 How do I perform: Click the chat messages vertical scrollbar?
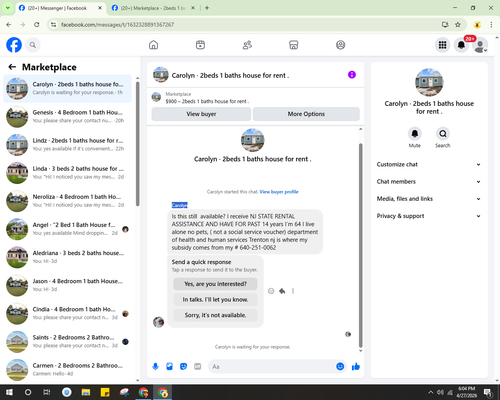pyautogui.click(x=360, y=245)
